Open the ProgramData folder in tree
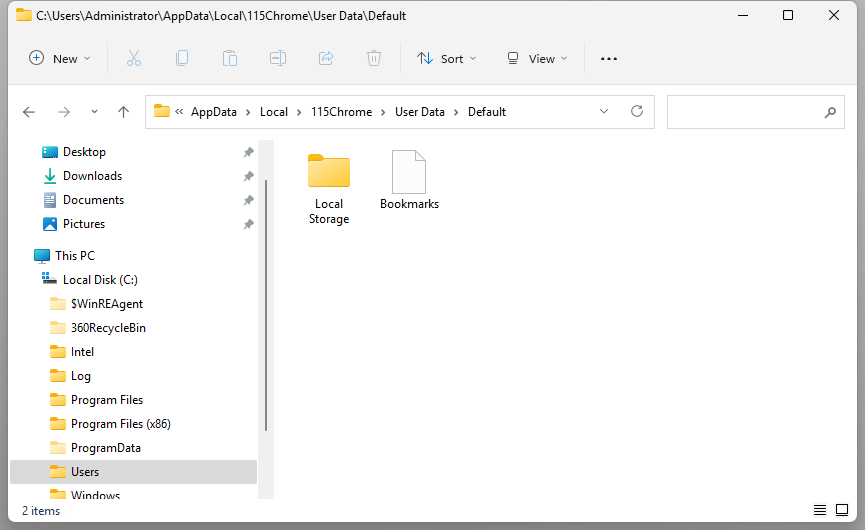Viewport: 865px width, 530px height. [x=105, y=448]
